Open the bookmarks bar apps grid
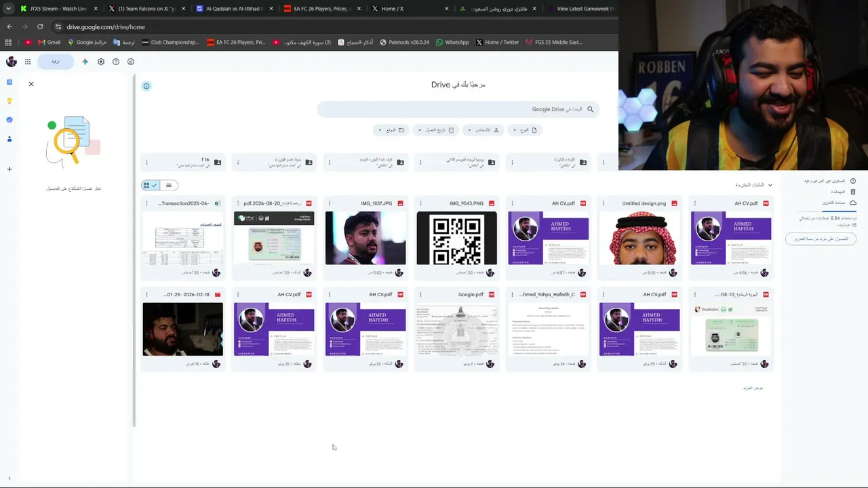868x488 pixels. point(8,42)
